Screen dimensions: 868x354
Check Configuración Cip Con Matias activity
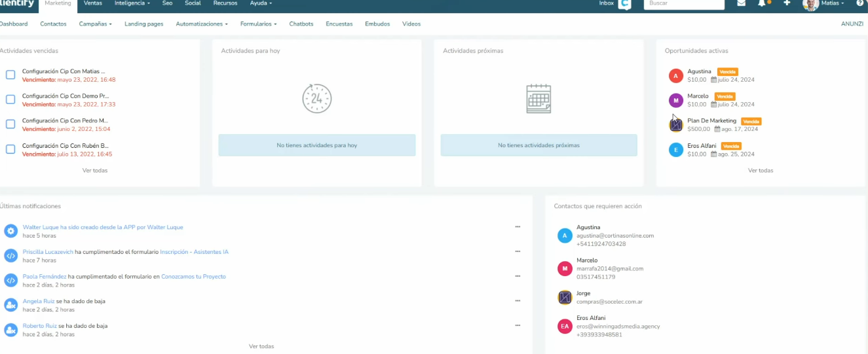point(10,75)
